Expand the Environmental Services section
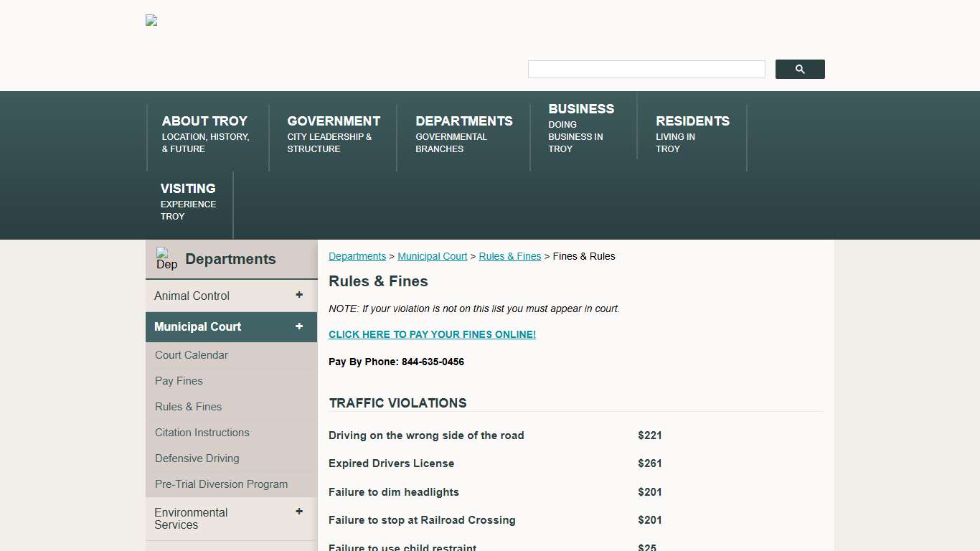The image size is (980, 551). tap(299, 512)
